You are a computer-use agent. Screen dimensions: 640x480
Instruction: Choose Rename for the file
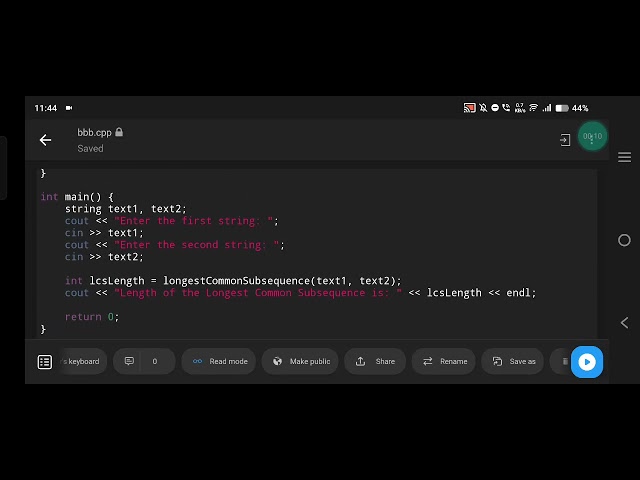click(x=444, y=361)
